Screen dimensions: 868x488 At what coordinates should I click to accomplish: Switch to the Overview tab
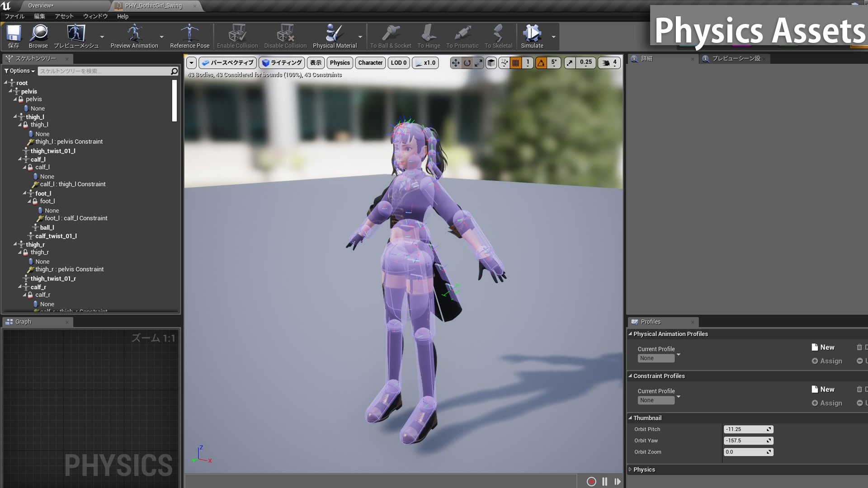click(41, 5)
